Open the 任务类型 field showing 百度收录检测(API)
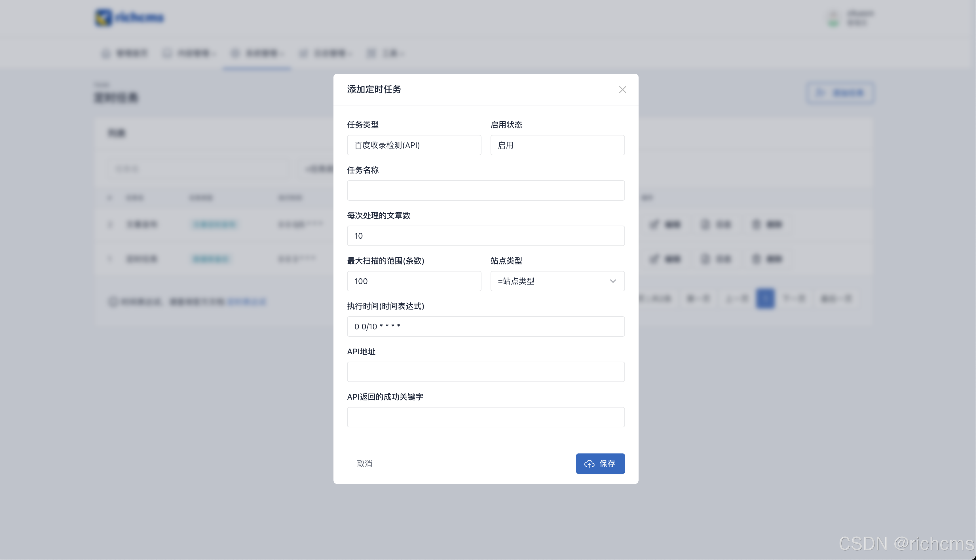The image size is (976, 560). click(413, 145)
